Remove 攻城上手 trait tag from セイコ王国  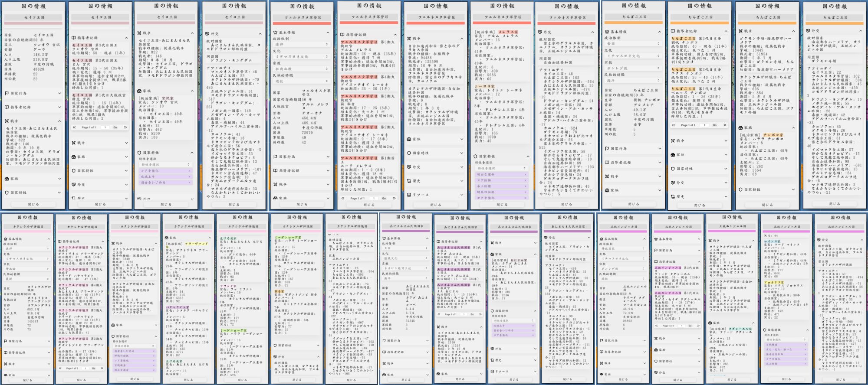pyautogui.click(x=189, y=177)
